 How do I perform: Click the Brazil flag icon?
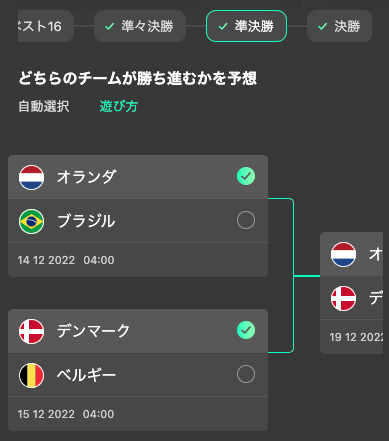(31, 221)
